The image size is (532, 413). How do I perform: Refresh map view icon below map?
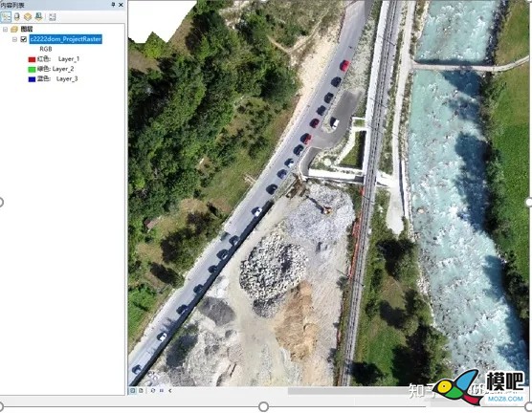click(153, 391)
